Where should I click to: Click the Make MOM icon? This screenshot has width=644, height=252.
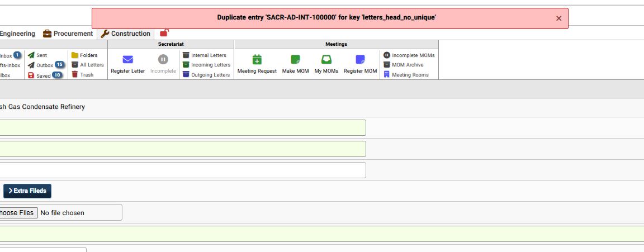[x=295, y=60]
